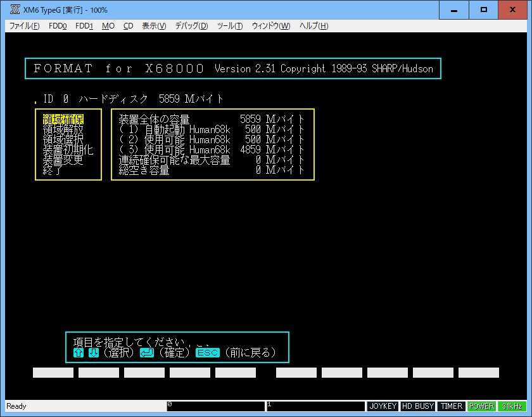The image size is (532, 417).
Task: Click the XM6 app icon in title bar
Action: pyautogui.click(x=15, y=10)
